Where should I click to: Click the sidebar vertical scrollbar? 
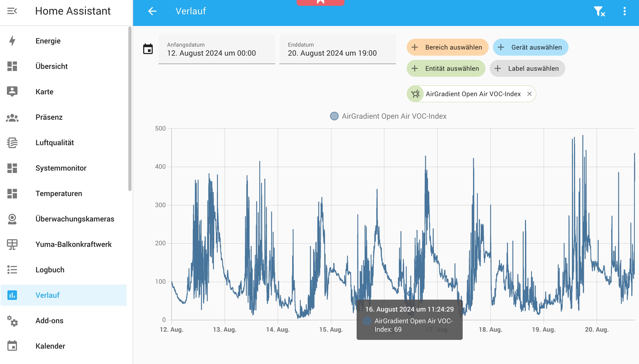tap(130, 109)
